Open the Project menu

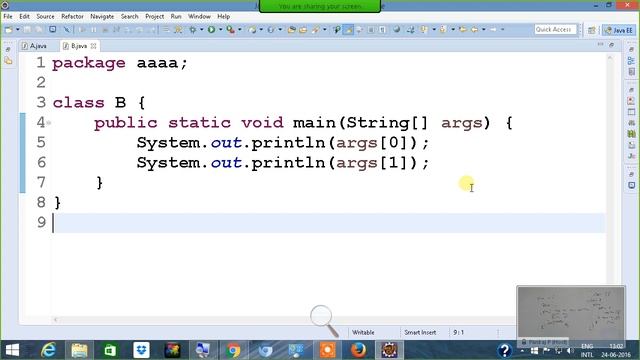pyautogui.click(x=155, y=16)
